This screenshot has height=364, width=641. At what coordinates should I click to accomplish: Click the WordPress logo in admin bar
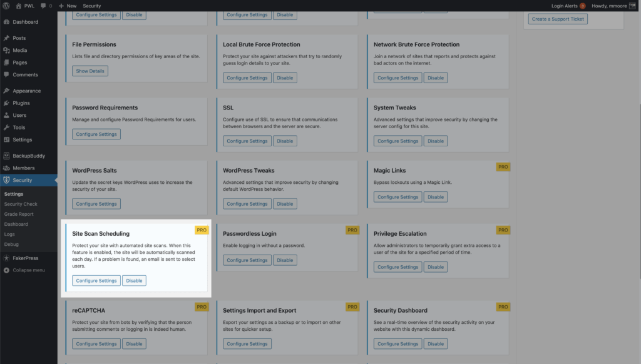pos(6,6)
